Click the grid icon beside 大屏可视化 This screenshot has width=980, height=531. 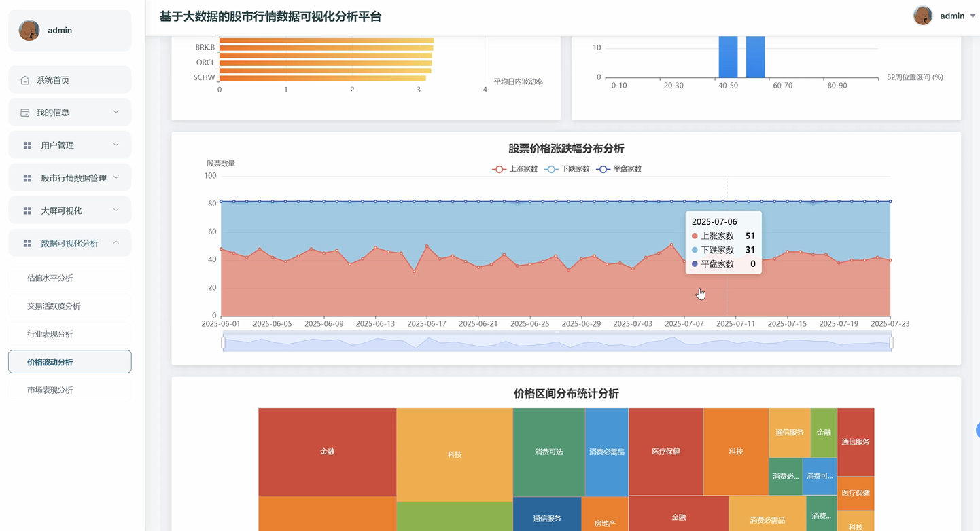(27, 210)
